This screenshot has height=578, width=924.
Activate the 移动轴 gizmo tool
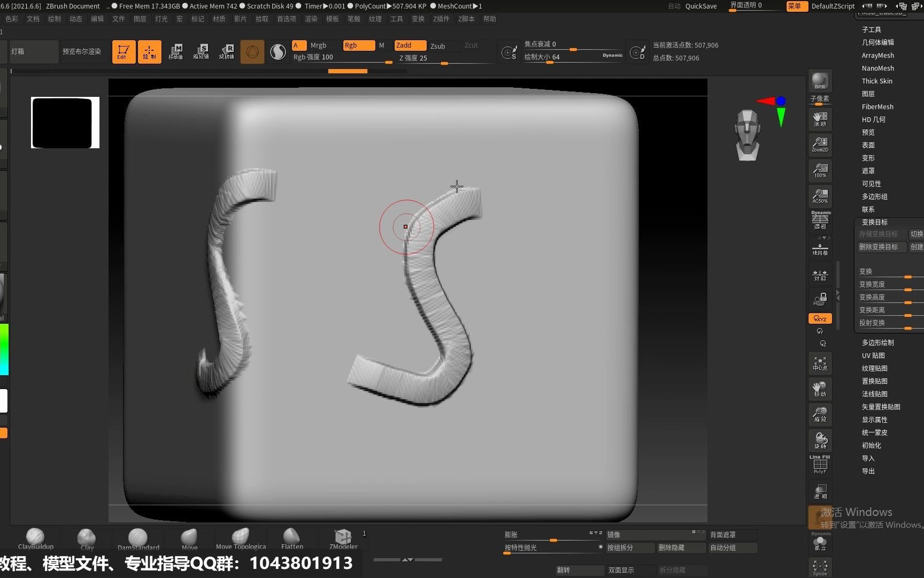coord(176,51)
